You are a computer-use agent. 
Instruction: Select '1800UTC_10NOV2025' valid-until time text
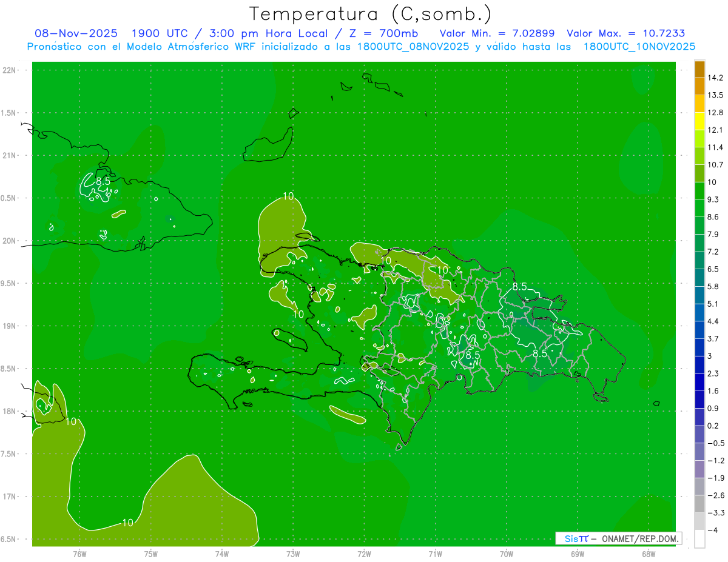tap(639, 47)
